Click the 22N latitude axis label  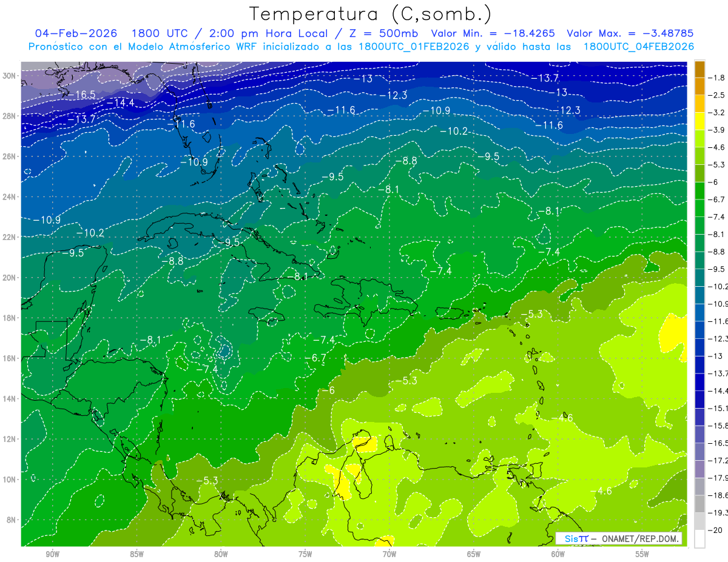point(10,237)
